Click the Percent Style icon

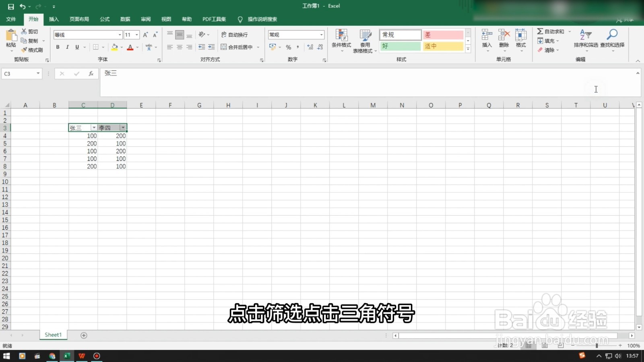pos(289,47)
